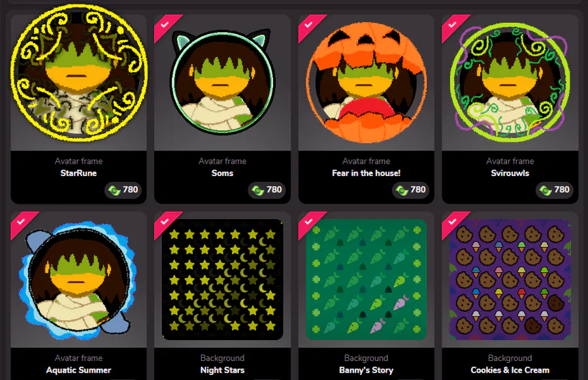Open the Aquatic Summer avatar frame image

(78, 280)
